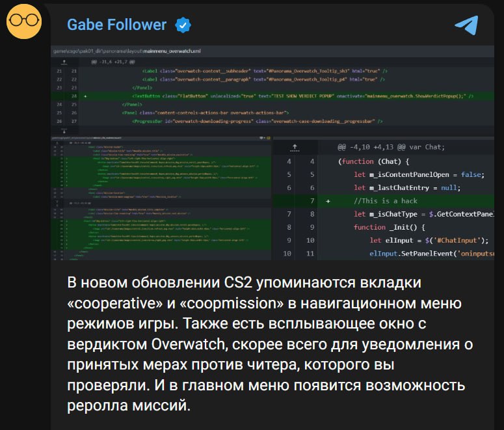Open the Telegram paper plane logo

click(467, 25)
